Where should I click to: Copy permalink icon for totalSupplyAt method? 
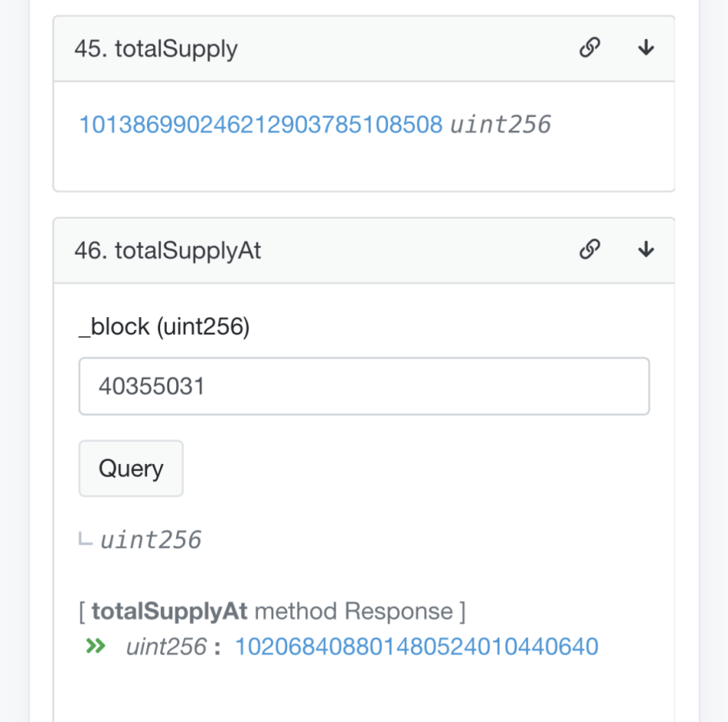pyautogui.click(x=589, y=250)
